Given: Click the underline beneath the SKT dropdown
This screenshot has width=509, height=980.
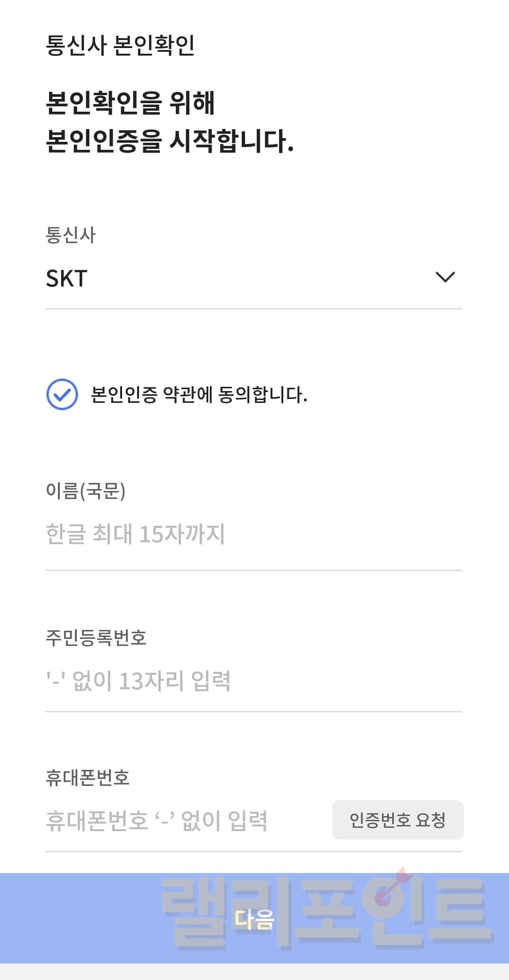Looking at the screenshot, I should (254, 309).
